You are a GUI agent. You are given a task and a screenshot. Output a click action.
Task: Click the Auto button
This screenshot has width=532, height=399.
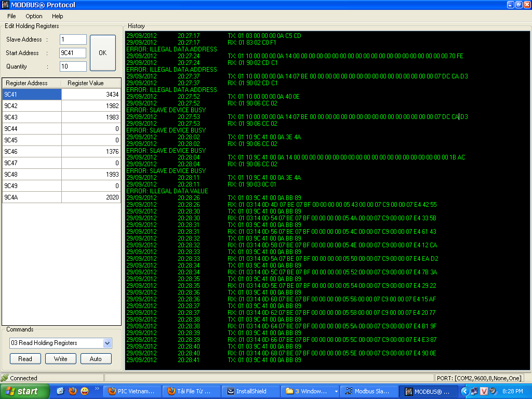pyautogui.click(x=96, y=358)
